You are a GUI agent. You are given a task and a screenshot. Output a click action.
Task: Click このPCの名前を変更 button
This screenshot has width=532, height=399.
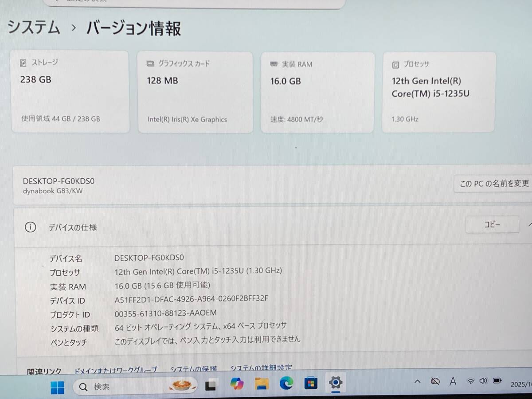[x=494, y=184]
